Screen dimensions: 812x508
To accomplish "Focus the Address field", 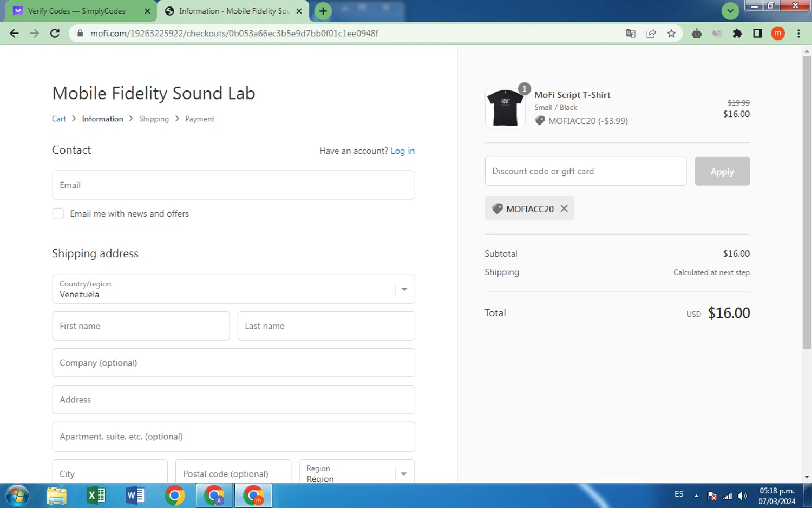I will click(234, 400).
